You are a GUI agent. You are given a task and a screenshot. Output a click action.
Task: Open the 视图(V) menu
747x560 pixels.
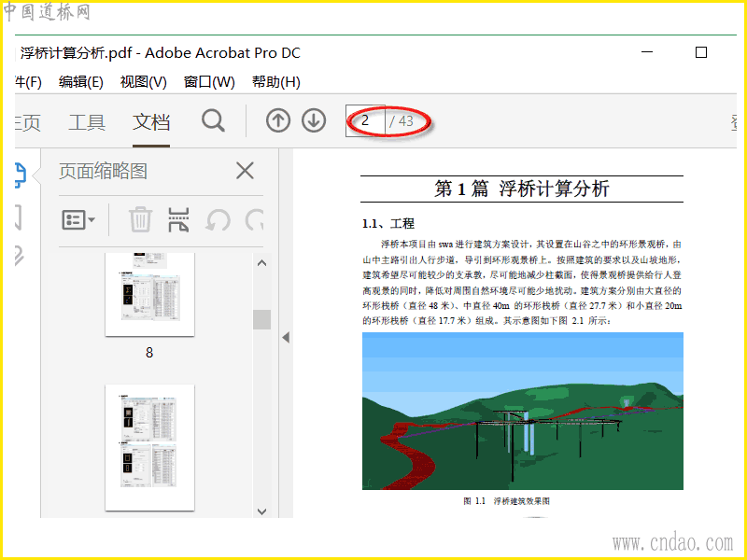pos(144,82)
